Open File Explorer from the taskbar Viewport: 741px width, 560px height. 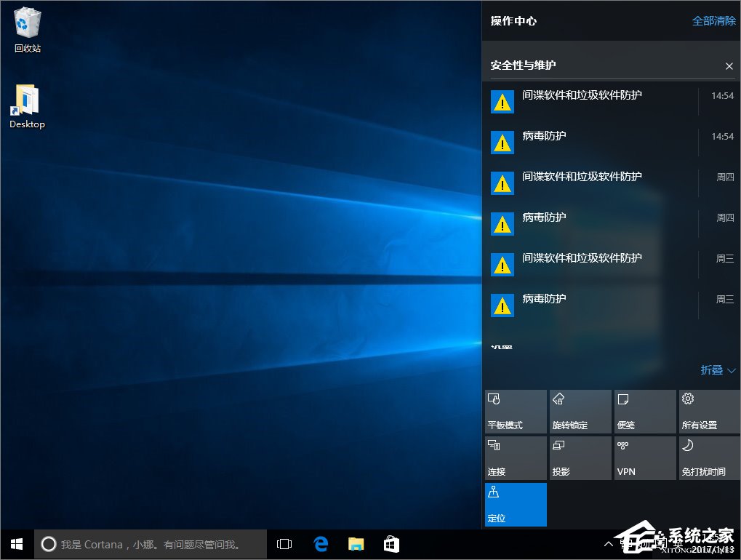click(356, 543)
